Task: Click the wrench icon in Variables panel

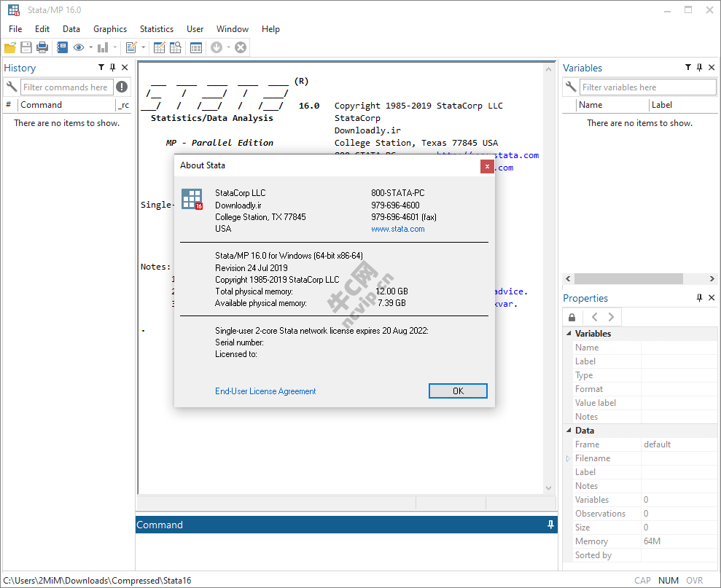Action: tap(571, 87)
